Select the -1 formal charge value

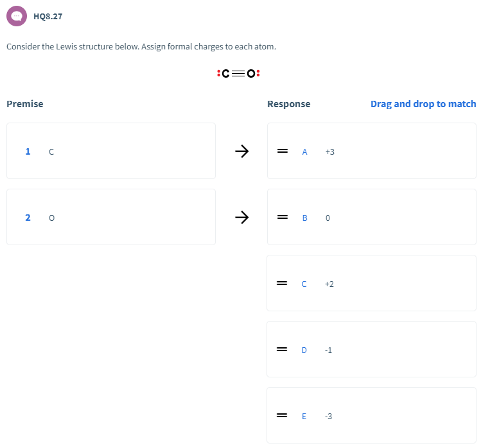[328, 350]
